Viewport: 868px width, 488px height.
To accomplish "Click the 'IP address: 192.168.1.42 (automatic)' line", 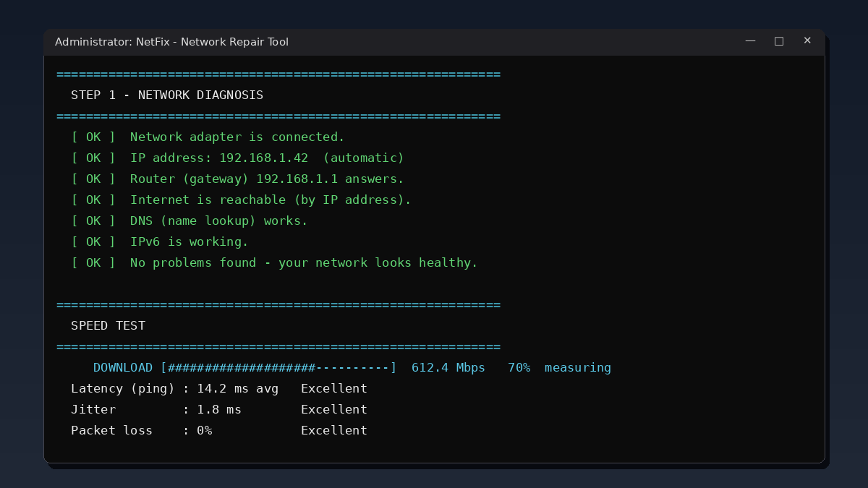I will (x=267, y=158).
